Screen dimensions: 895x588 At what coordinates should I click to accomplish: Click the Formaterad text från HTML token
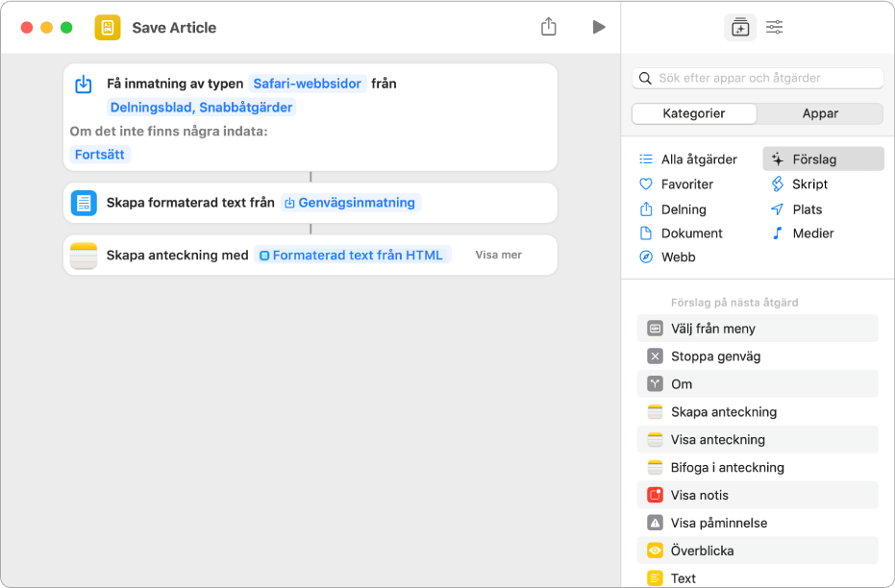[x=352, y=256]
